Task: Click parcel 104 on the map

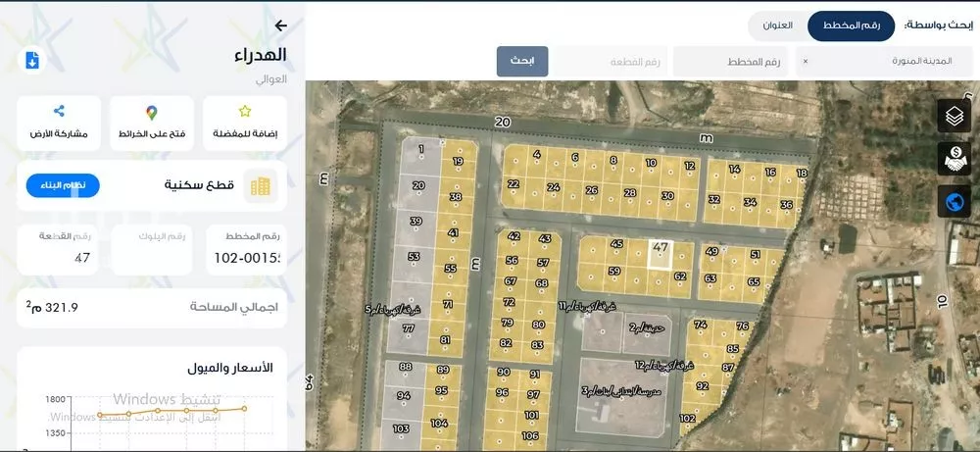Action: click(439, 424)
